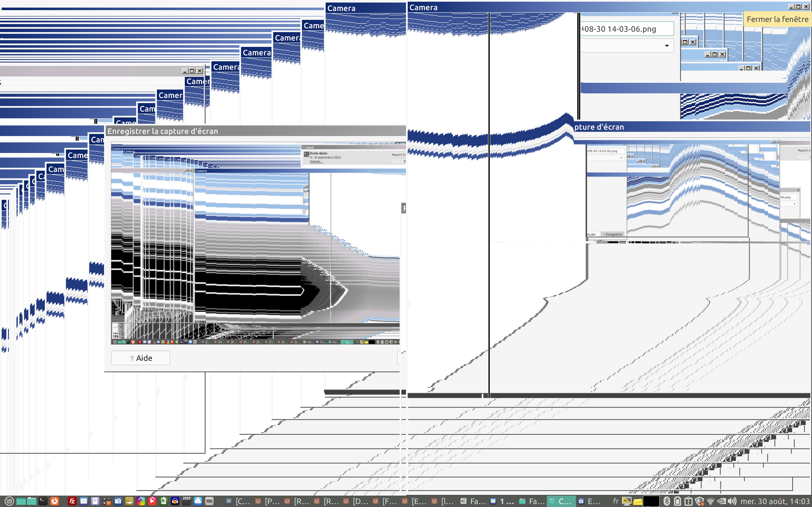Open the date and time calendar
Image resolution: width=812 pixels, height=507 pixels.
(775, 501)
